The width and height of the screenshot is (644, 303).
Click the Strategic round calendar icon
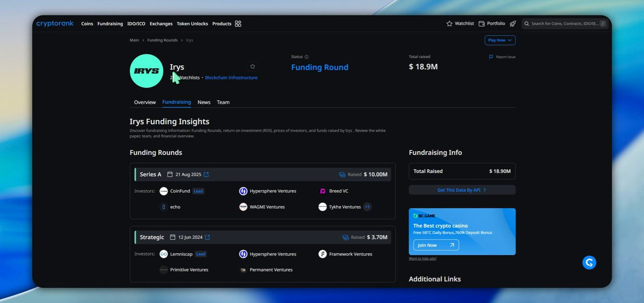click(173, 237)
